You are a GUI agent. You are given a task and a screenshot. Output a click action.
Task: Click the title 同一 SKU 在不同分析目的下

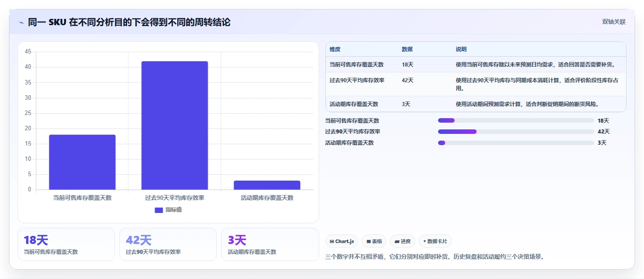129,22
